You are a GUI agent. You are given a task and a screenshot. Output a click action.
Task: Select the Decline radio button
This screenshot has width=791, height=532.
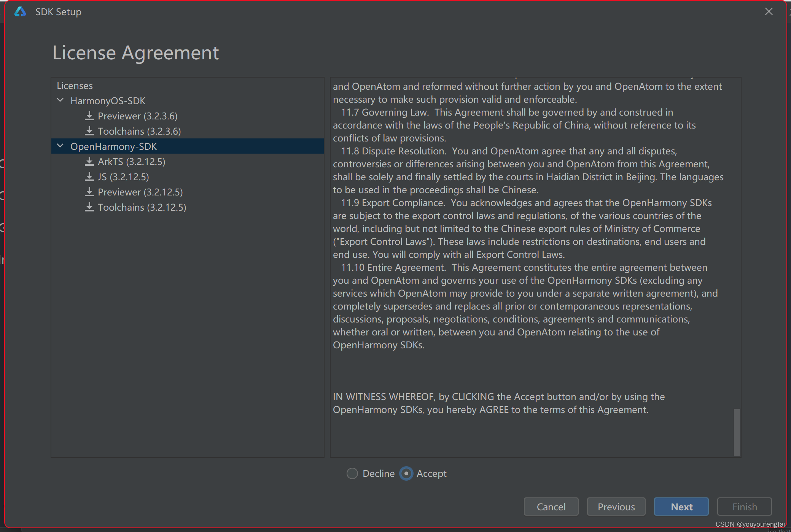coord(352,473)
